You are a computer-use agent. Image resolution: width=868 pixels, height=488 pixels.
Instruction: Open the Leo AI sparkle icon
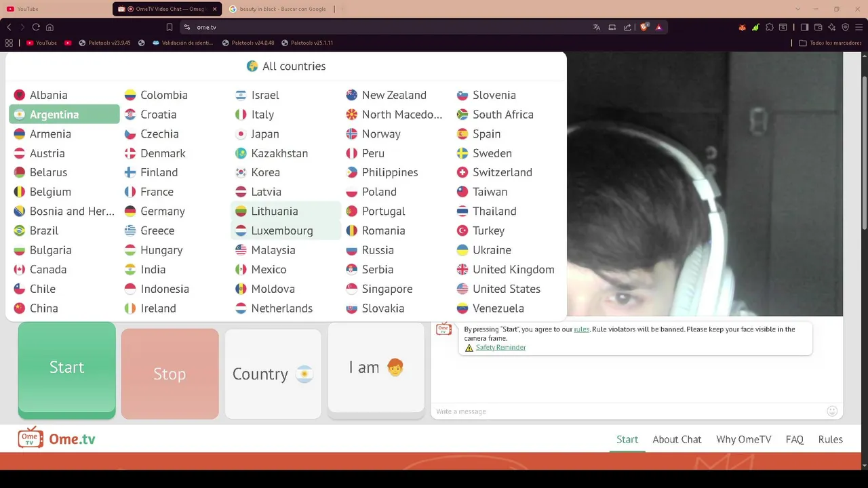click(x=831, y=27)
